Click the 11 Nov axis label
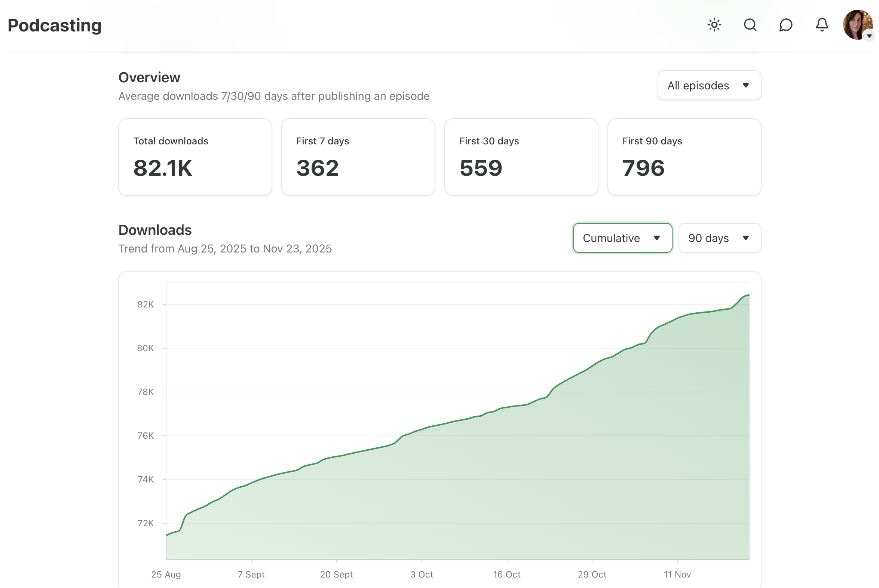The width and height of the screenshot is (879, 588). [677, 574]
